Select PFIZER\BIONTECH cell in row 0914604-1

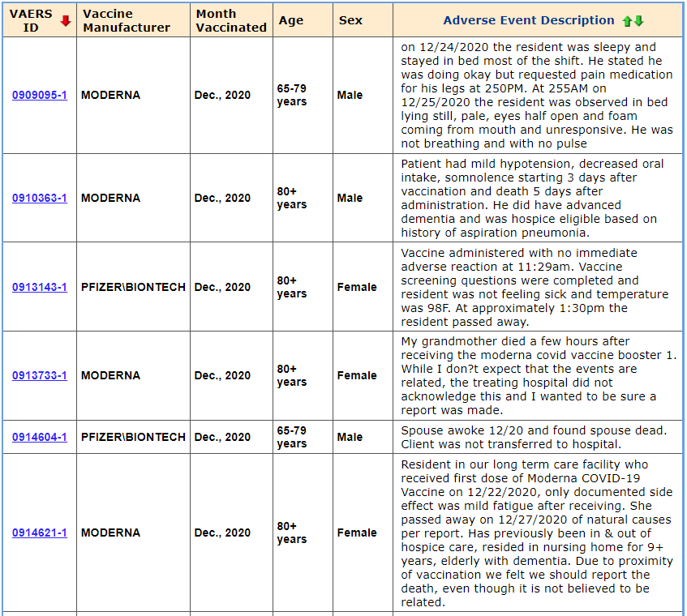[133, 437]
